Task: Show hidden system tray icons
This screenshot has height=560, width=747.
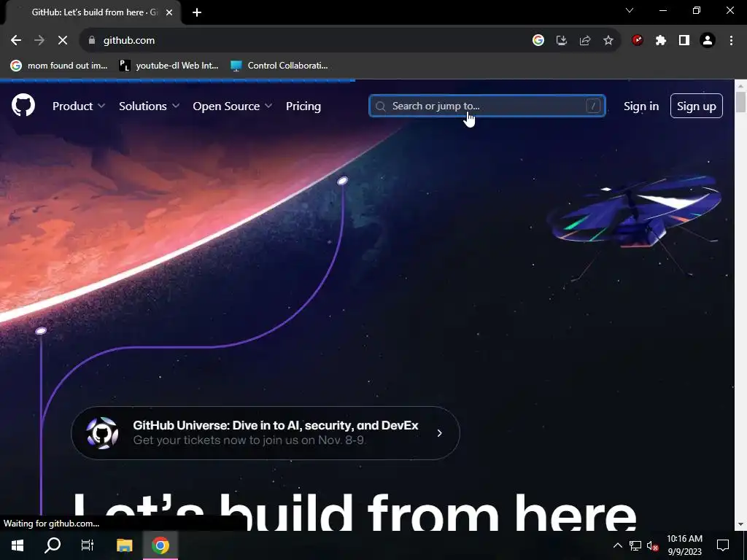Action: coord(617,545)
